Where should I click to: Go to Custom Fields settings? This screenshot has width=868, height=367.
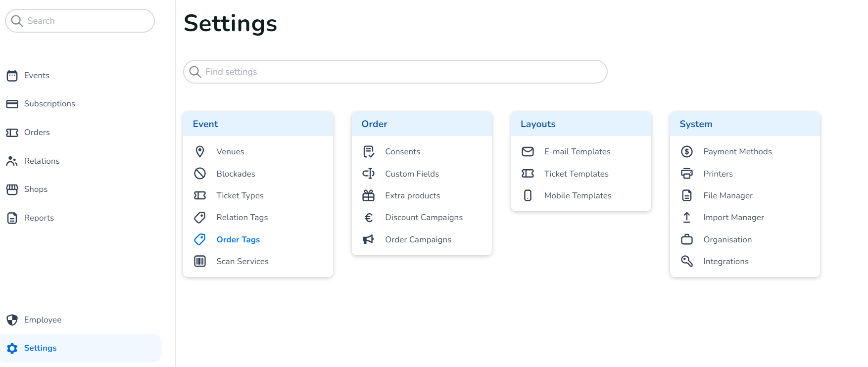coord(412,174)
